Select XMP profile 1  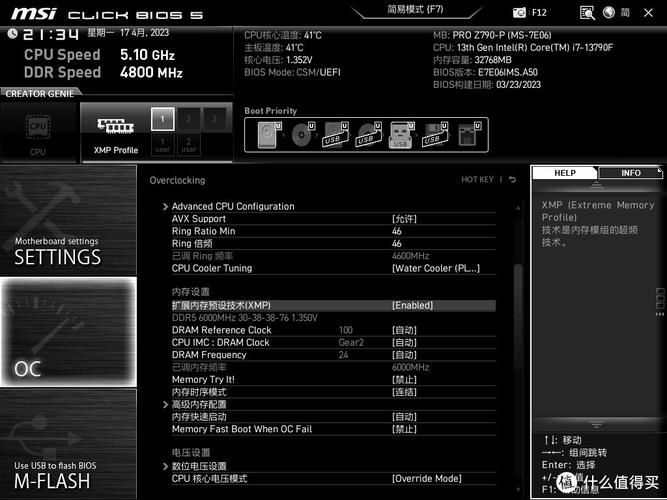click(162, 119)
